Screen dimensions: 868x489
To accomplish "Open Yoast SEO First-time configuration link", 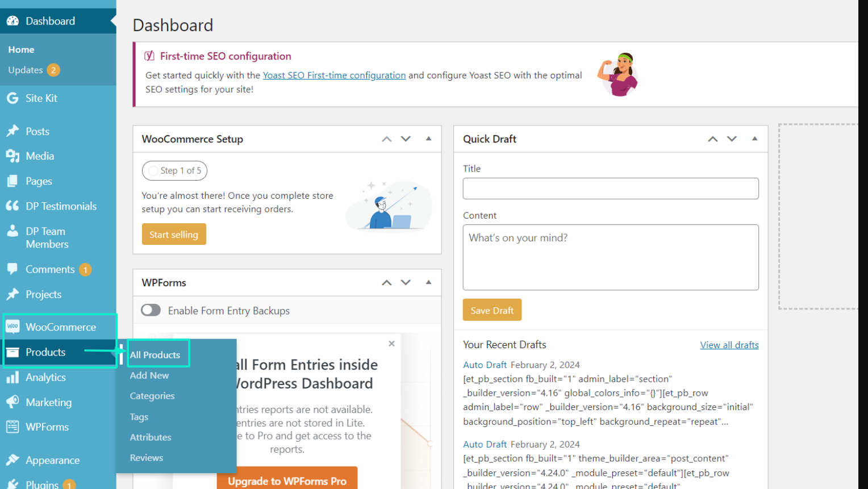I will [x=334, y=75].
